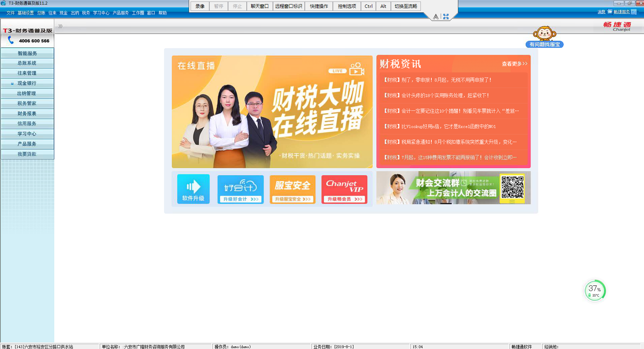Expand 总账系统 in the sidebar
The height and width of the screenshot is (349, 644).
tap(27, 63)
